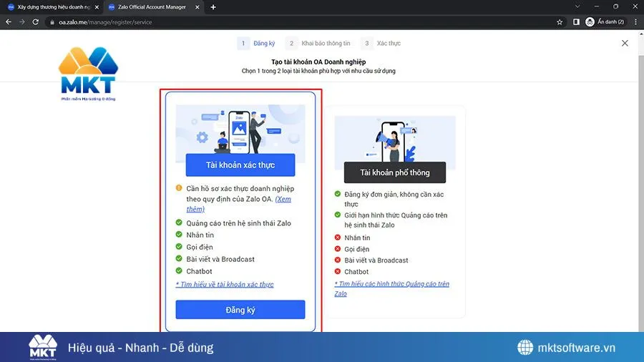Bookmark this page with the star icon
The width and height of the screenshot is (644, 362).
pos(560,22)
